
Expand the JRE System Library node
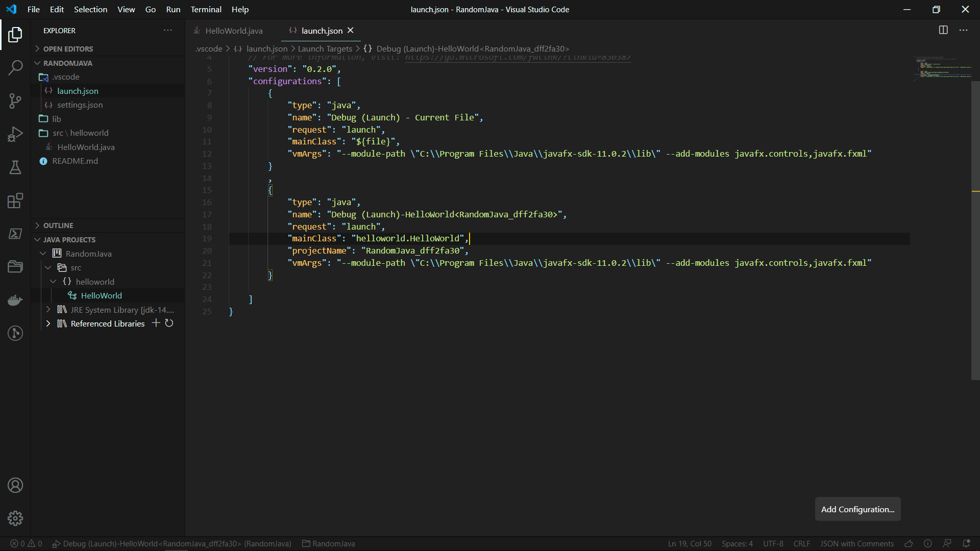(x=48, y=310)
